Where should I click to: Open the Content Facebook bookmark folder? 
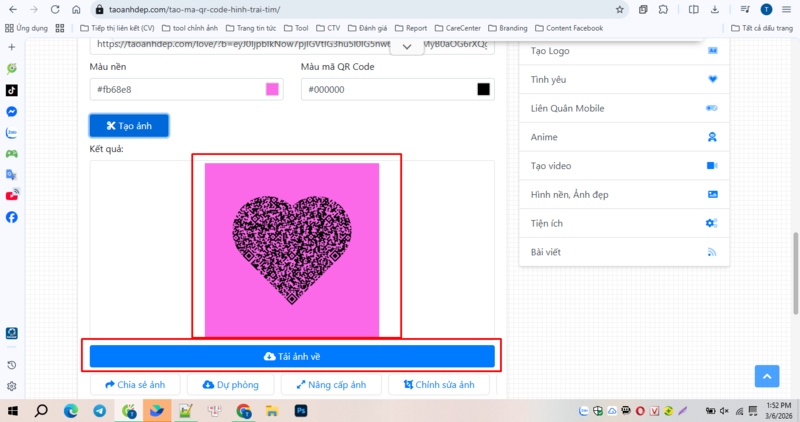tap(569, 28)
